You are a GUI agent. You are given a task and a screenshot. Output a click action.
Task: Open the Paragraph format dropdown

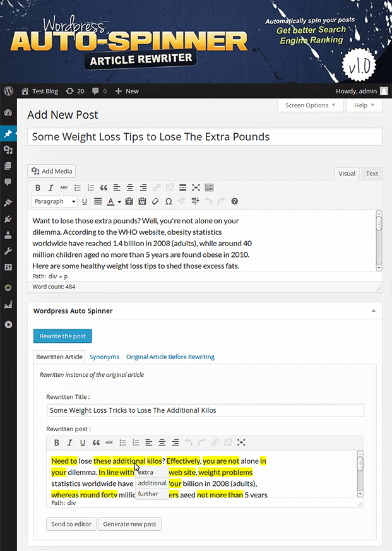(54, 201)
